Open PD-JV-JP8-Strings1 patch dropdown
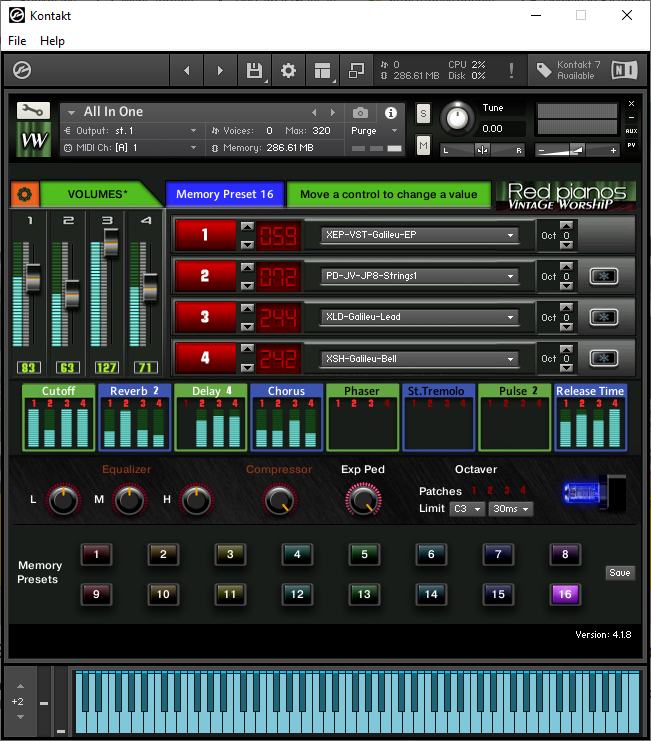This screenshot has height=741, width=651. (420, 276)
